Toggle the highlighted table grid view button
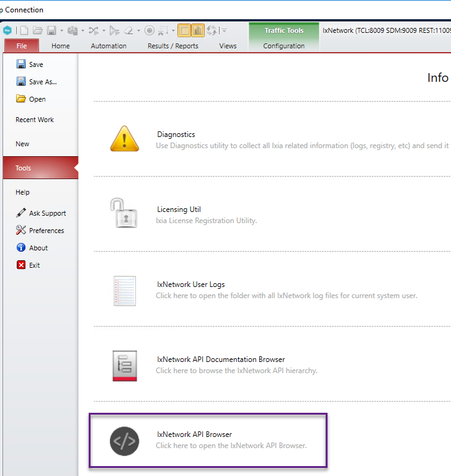 click(x=184, y=30)
